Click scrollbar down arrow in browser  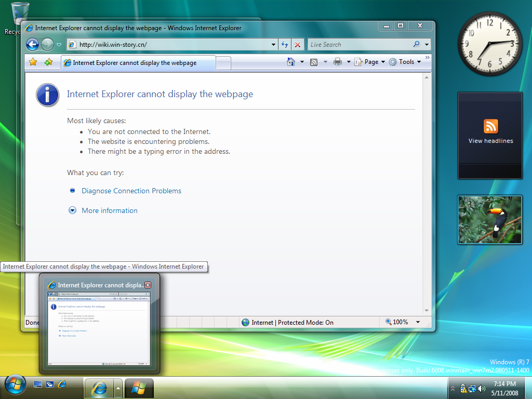pyautogui.click(x=427, y=311)
